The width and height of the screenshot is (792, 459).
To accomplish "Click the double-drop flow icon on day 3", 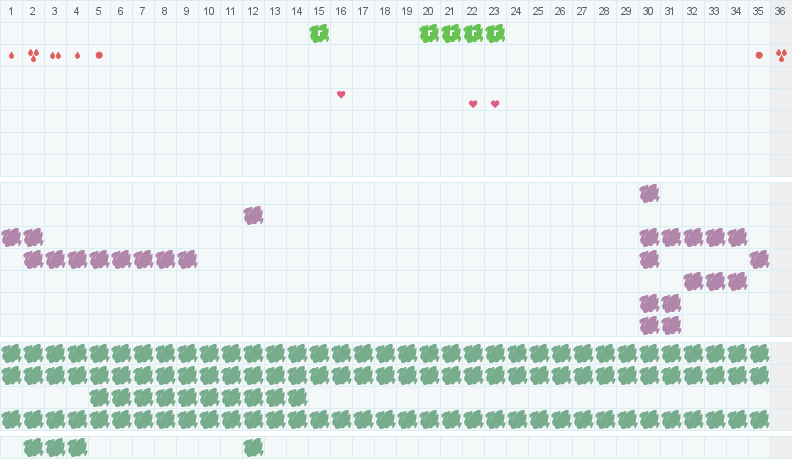I will 55,55.
